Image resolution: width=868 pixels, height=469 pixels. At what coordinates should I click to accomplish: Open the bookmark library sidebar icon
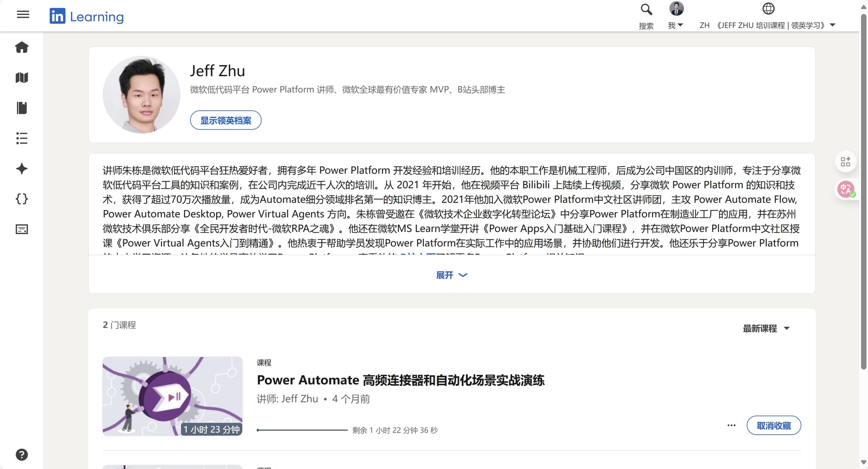coord(22,108)
